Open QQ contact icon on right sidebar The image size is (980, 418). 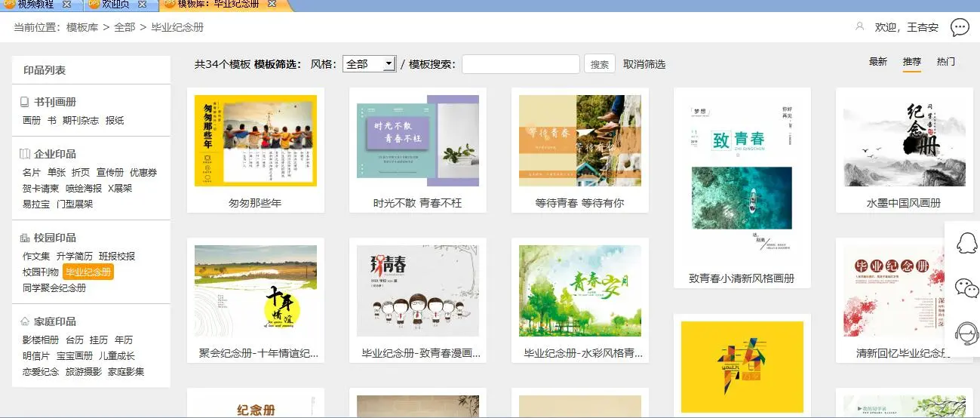click(966, 243)
